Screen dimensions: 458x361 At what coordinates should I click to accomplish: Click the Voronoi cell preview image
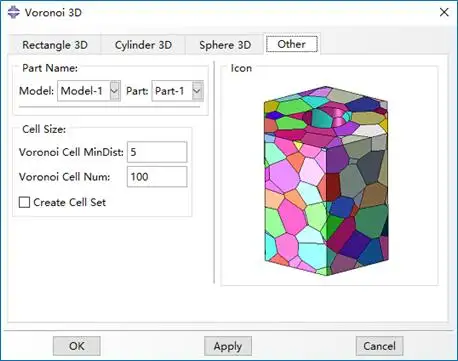click(x=326, y=181)
